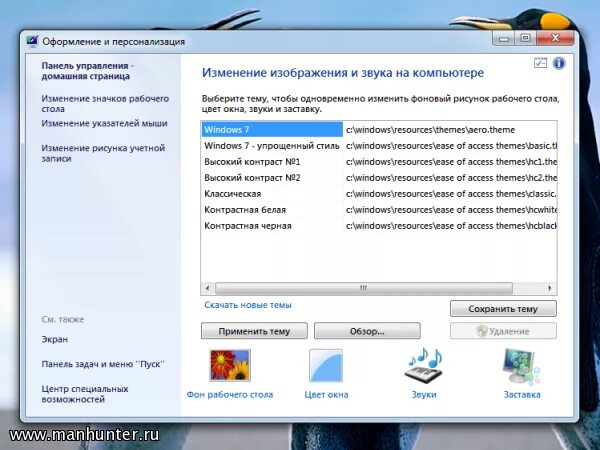Click the personalization window title bar icon
Image resolution: width=600 pixels, height=450 pixels.
(33, 41)
